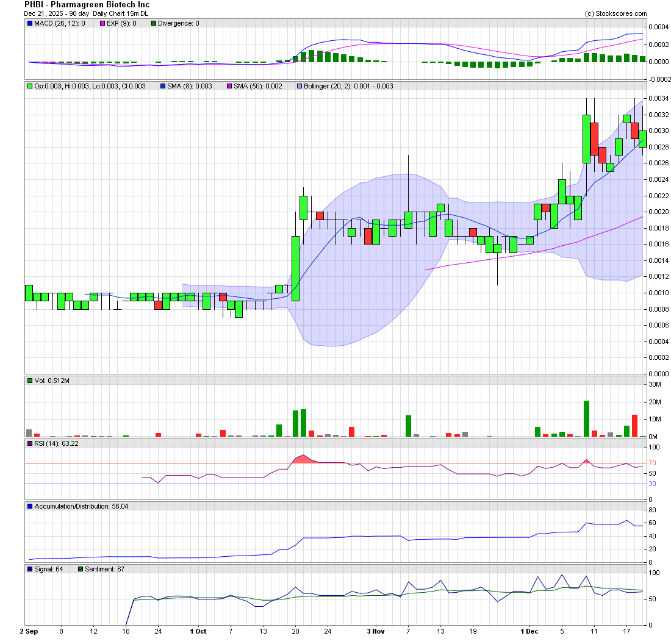Click the green volume bar at 7 Nov

[x=408, y=426]
